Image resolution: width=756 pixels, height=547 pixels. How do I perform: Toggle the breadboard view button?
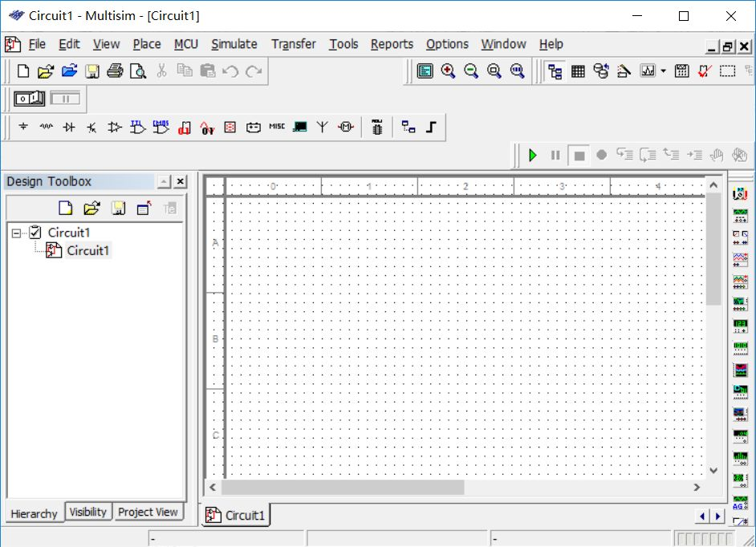point(28,99)
